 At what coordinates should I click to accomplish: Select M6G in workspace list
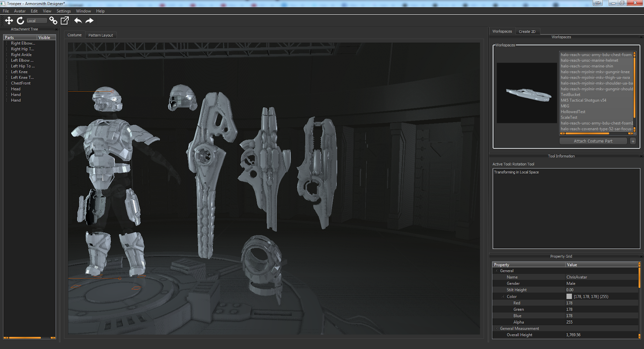pyautogui.click(x=565, y=106)
